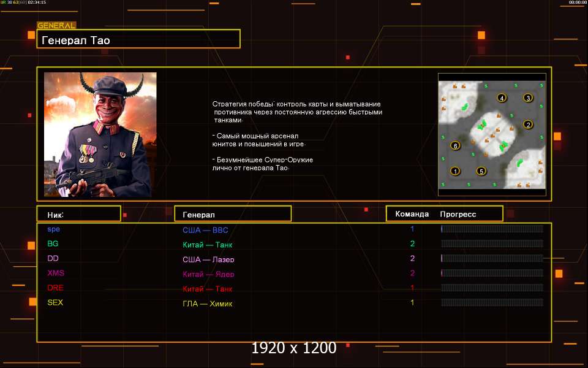Click the map preview thumbnail
Screen dimensions: 588x368
(x=492, y=134)
